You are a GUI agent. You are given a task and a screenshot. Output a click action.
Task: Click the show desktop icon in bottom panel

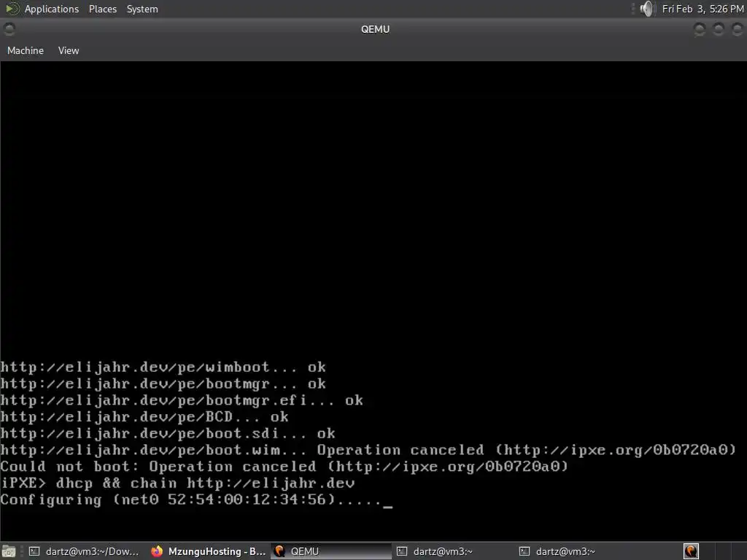(x=9, y=551)
